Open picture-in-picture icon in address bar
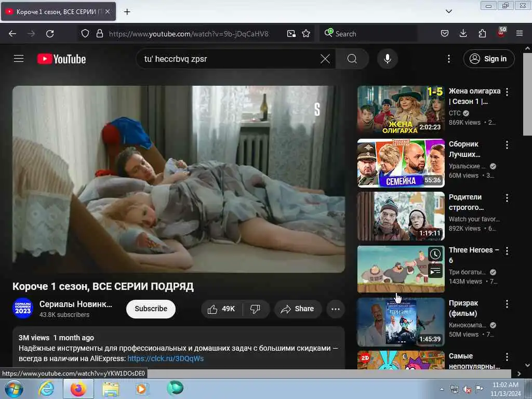 point(291,34)
